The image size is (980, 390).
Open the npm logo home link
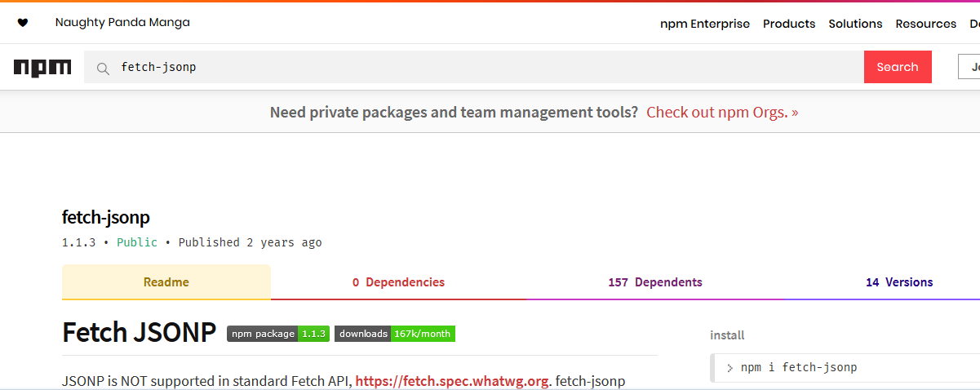(x=42, y=67)
